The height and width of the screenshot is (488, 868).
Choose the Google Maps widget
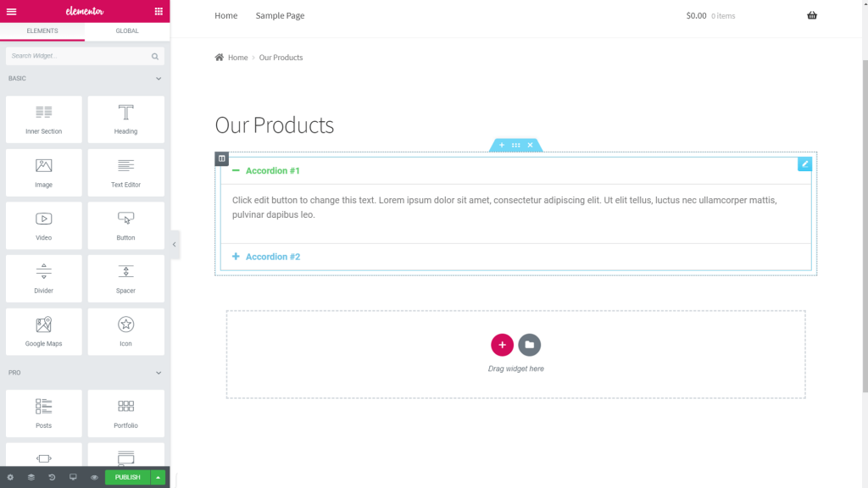[x=44, y=331]
